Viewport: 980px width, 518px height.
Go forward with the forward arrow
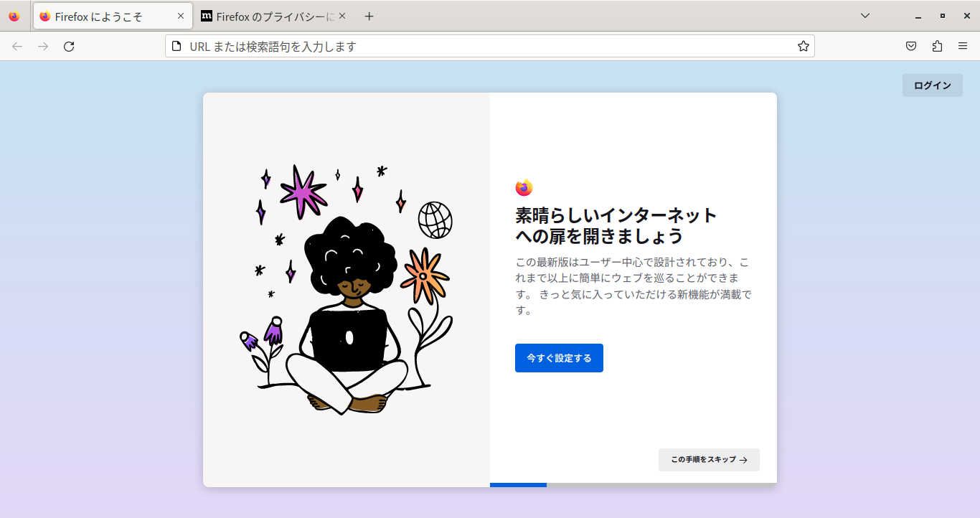pyautogui.click(x=43, y=47)
